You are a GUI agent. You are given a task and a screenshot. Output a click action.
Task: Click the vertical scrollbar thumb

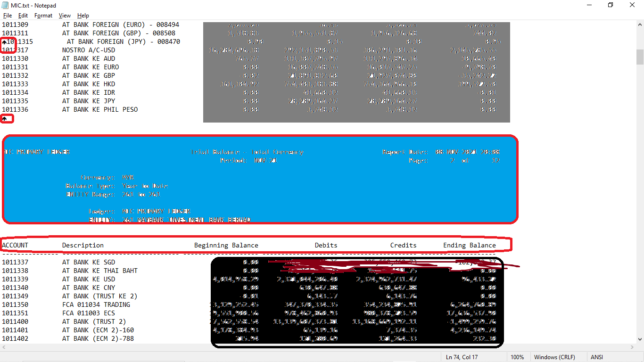tap(640, 57)
